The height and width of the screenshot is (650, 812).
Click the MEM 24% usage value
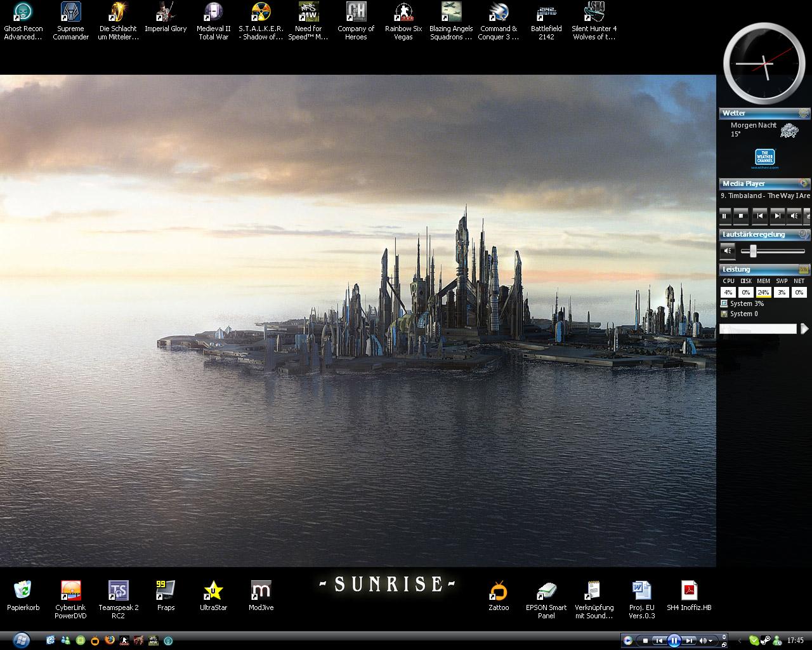coord(763,293)
